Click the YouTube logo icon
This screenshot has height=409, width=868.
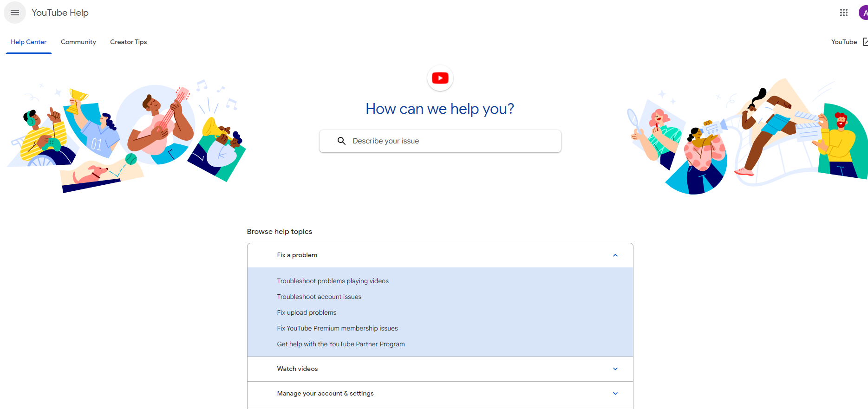(440, 78)
